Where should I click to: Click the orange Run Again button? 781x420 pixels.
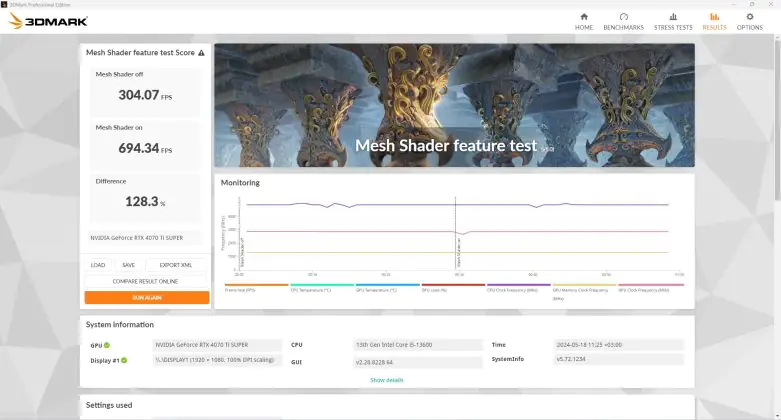pyautogui.click(x=146, y=297)
